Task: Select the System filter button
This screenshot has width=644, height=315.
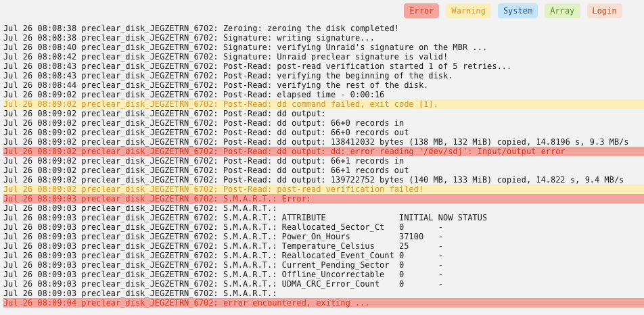Action: pyautogui.click(x=517, y=11)
